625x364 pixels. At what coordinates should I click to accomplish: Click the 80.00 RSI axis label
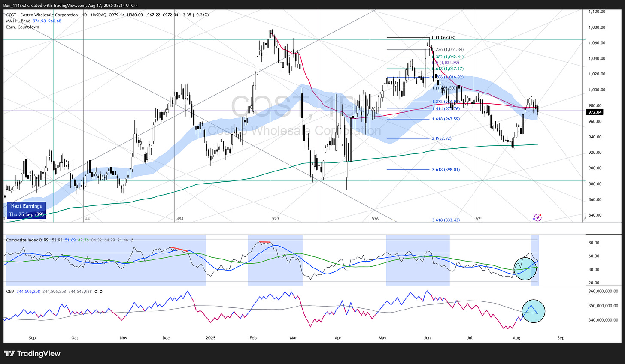[x=594, y=243]
